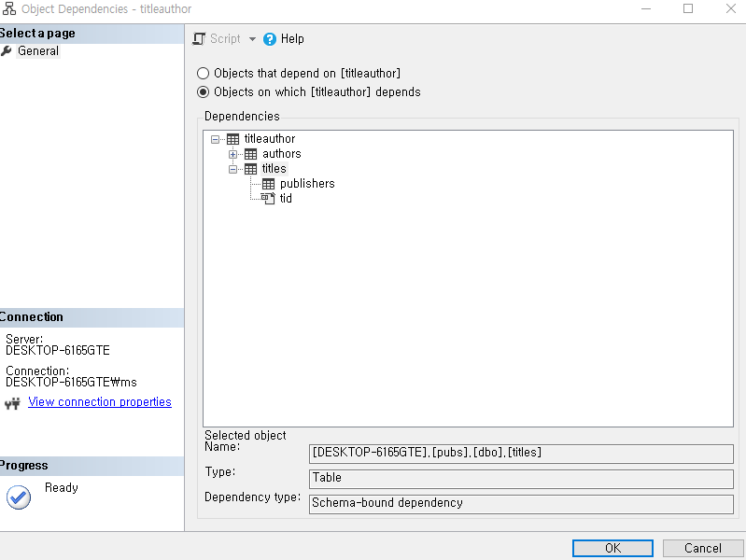Click the titleauthor table icon

232,139
